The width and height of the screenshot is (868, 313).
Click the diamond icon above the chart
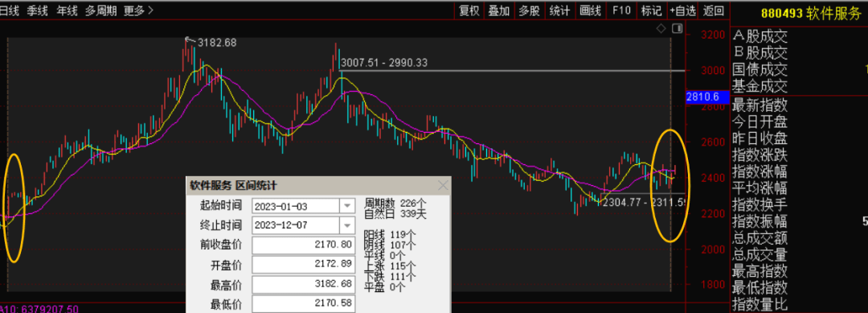pyautogui.click(x=661, y=28)
